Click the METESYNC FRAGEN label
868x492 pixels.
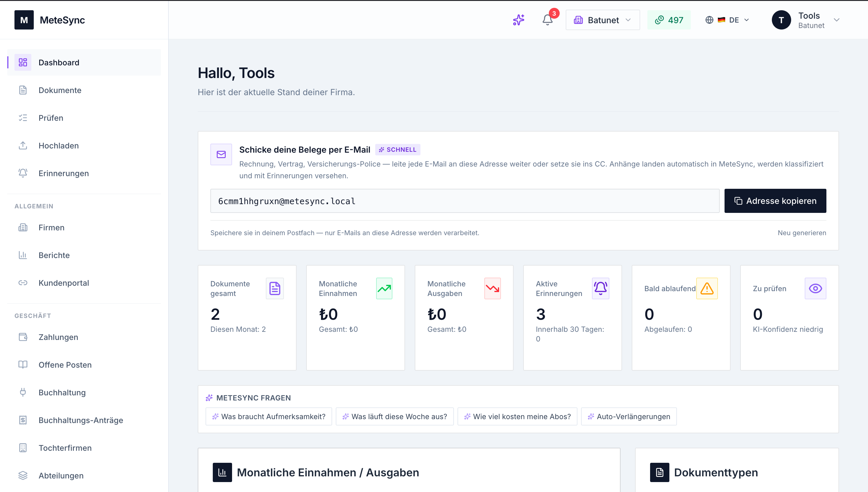253,398
